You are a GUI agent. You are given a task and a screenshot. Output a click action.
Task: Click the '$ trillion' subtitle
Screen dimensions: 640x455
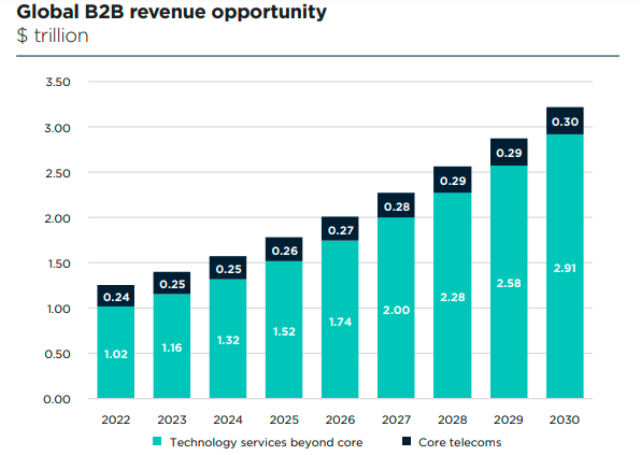point(52,36)
